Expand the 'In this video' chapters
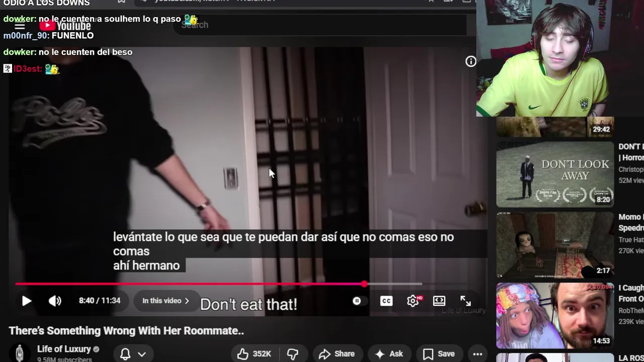The height and width of the screenshot is (362, 644). click(x=166, y=301)
